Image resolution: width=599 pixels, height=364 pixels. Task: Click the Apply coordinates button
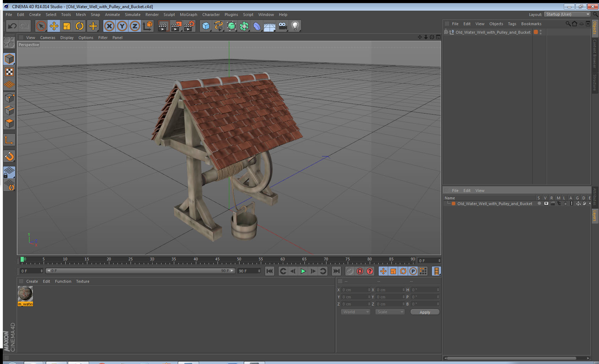[425, 312]
